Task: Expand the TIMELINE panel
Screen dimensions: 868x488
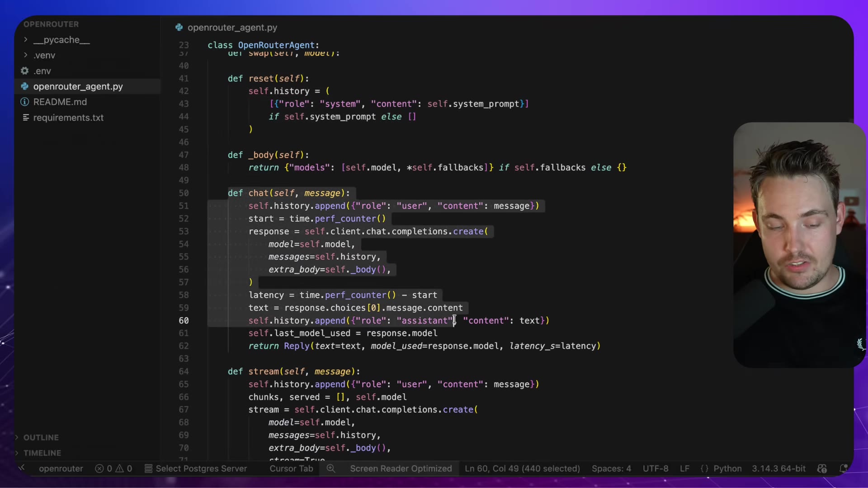Action: (42, 453)
